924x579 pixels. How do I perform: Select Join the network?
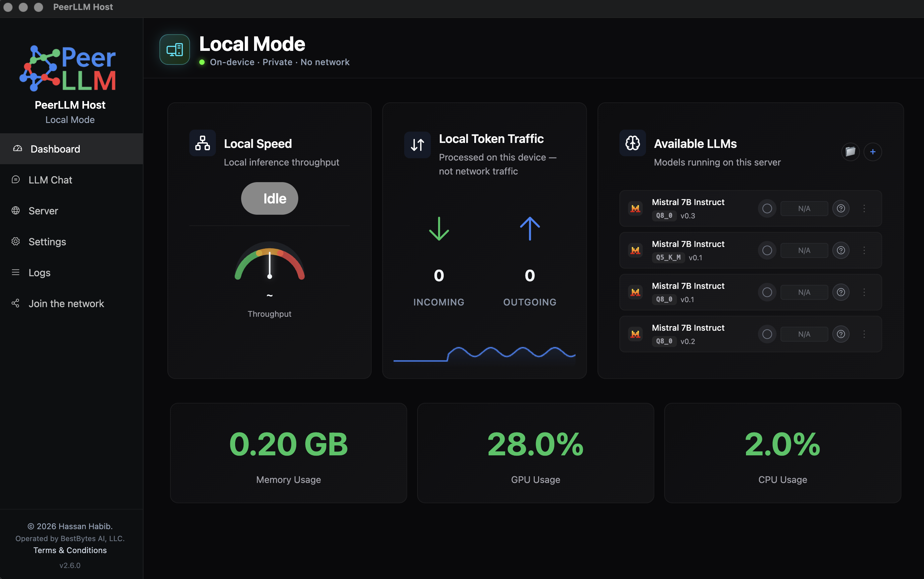tap(71, 304)
